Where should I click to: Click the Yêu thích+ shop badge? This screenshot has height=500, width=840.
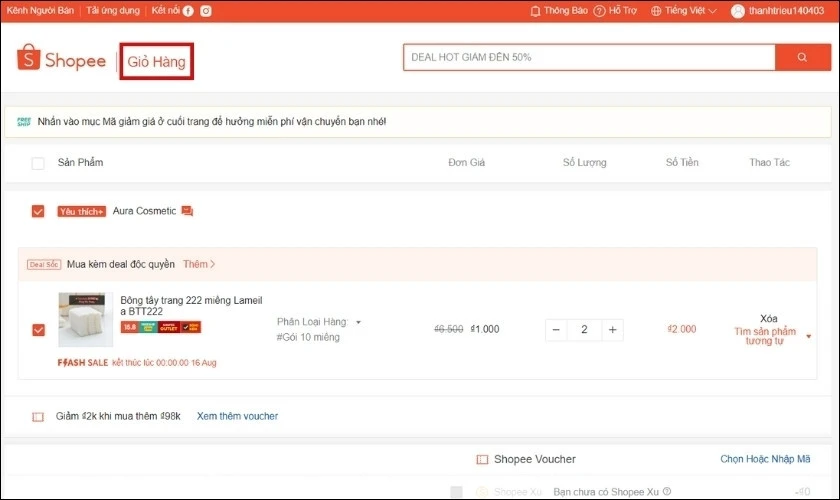(x=81, y=211)
